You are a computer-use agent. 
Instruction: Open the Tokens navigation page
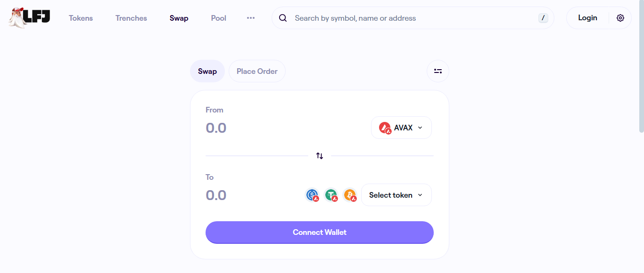click(x=81, y=18)
